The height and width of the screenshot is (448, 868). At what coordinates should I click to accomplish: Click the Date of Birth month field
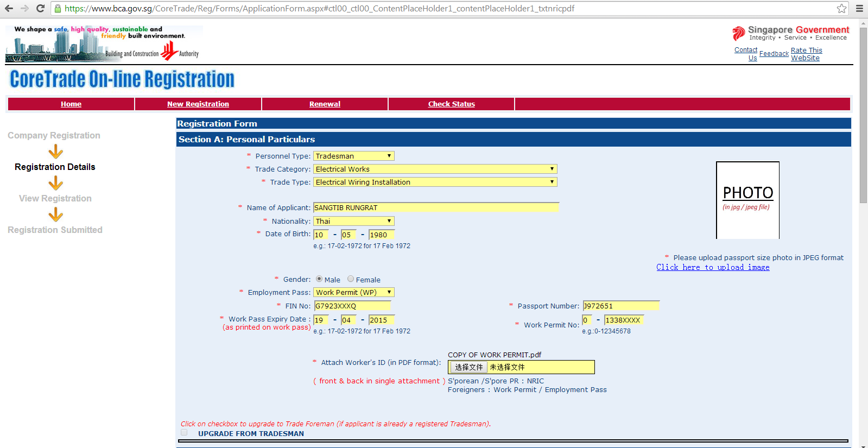(x=349, y=235)
